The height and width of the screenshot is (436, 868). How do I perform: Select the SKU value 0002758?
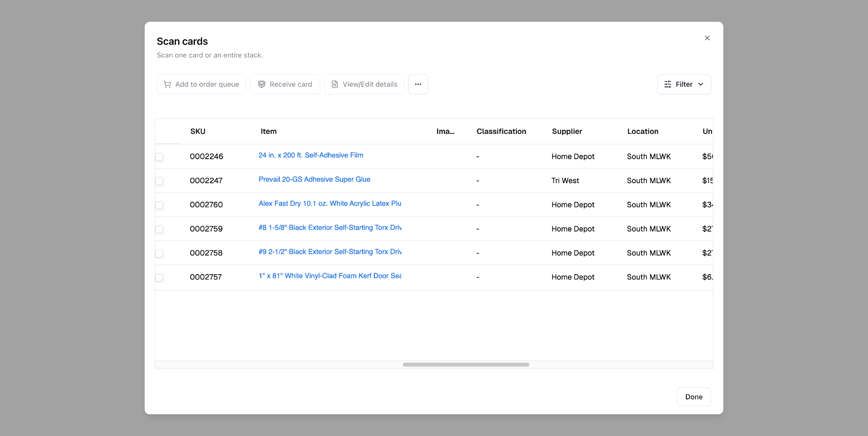pos(206,253)
